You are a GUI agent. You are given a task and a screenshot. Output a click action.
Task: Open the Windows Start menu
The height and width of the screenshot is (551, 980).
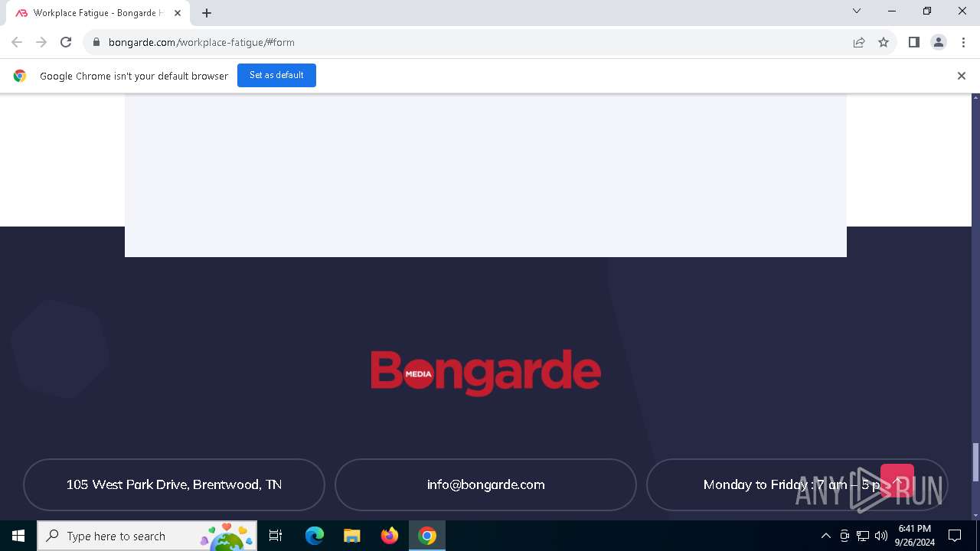click(x=18, y=536)
